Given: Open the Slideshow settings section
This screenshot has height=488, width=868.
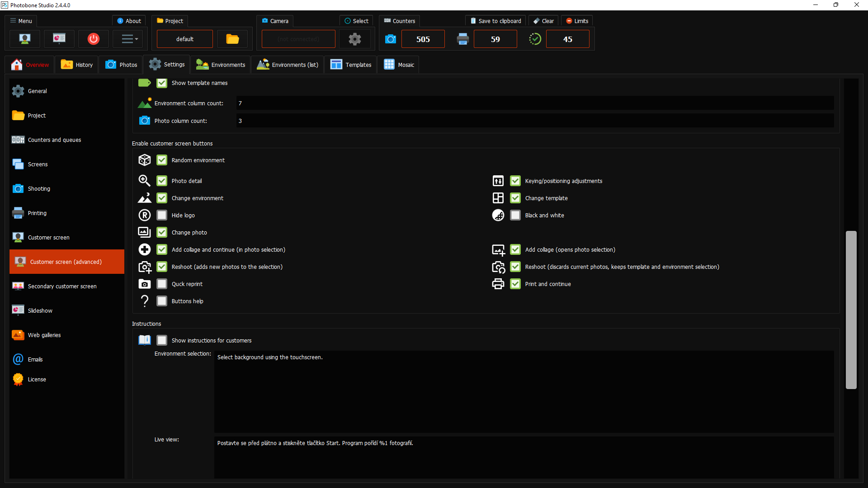Looking at the screenshot, I should click(x=40, y=310).
